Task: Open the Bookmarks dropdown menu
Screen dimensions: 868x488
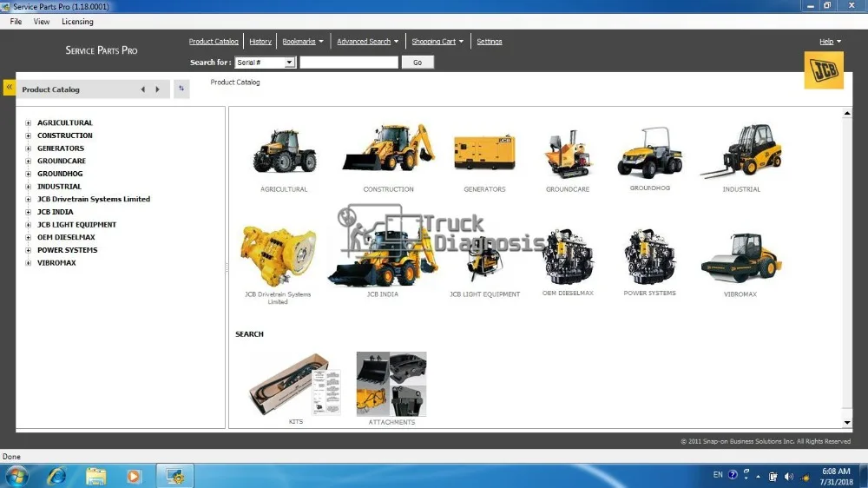Action: 303,42
